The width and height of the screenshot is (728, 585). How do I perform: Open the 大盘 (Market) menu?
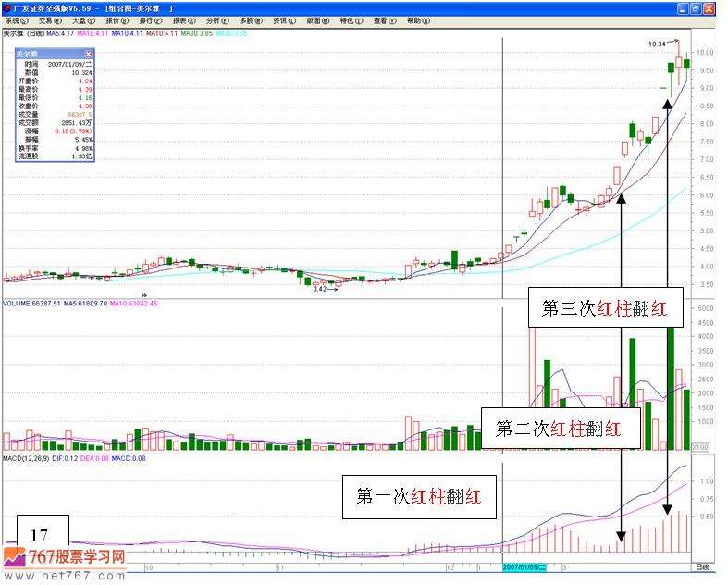[x=82, y=19]
